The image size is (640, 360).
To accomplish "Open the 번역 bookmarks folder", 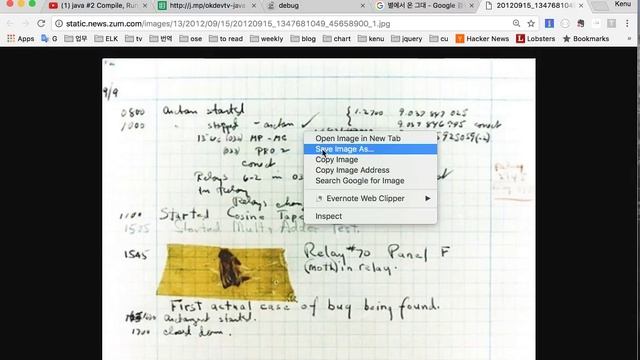I will point(161,39).
